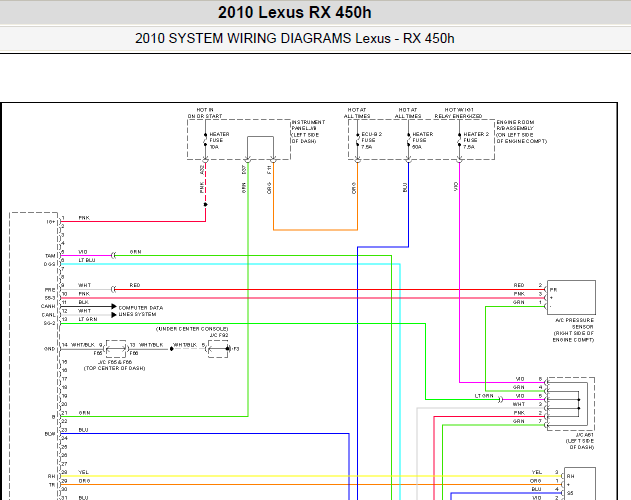Click the '(UNDER CENTER CONSOLE)' note
The height and width of the screenshot is (500, 631).
point(192,329)
